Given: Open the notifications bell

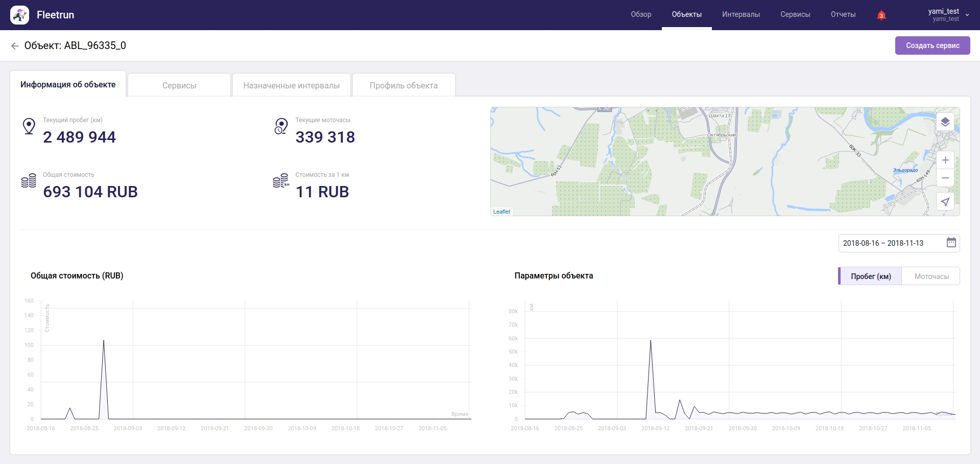Looking at the screenshot, I should [x=881, y=15].
